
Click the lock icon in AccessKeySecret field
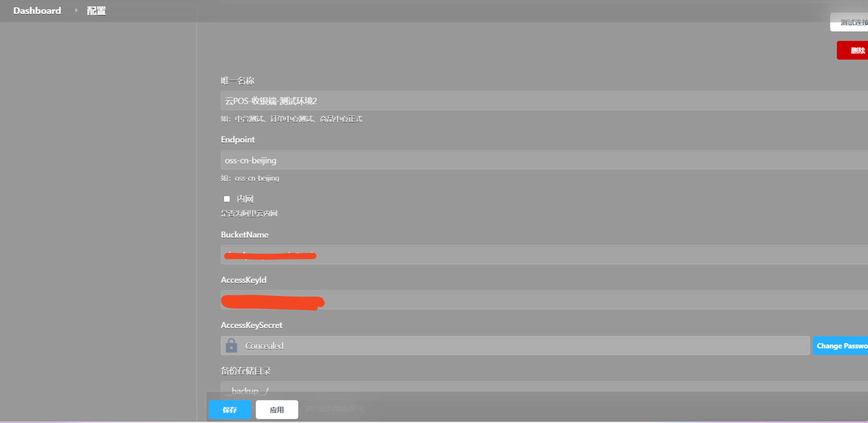click(231, 345)
